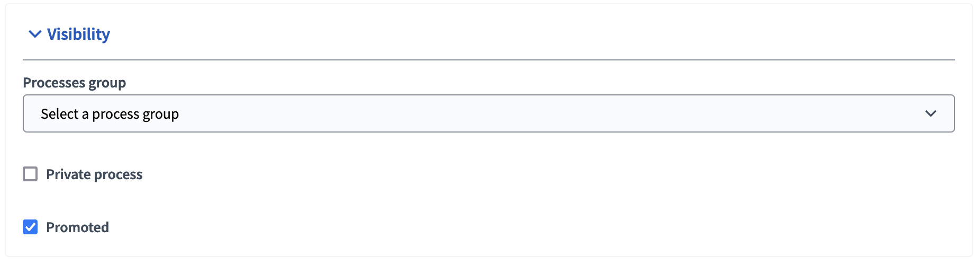Viewport: 980px width, 264px height.
Task: Click the dropdown arrow in process group select
Action: [930, 113]
